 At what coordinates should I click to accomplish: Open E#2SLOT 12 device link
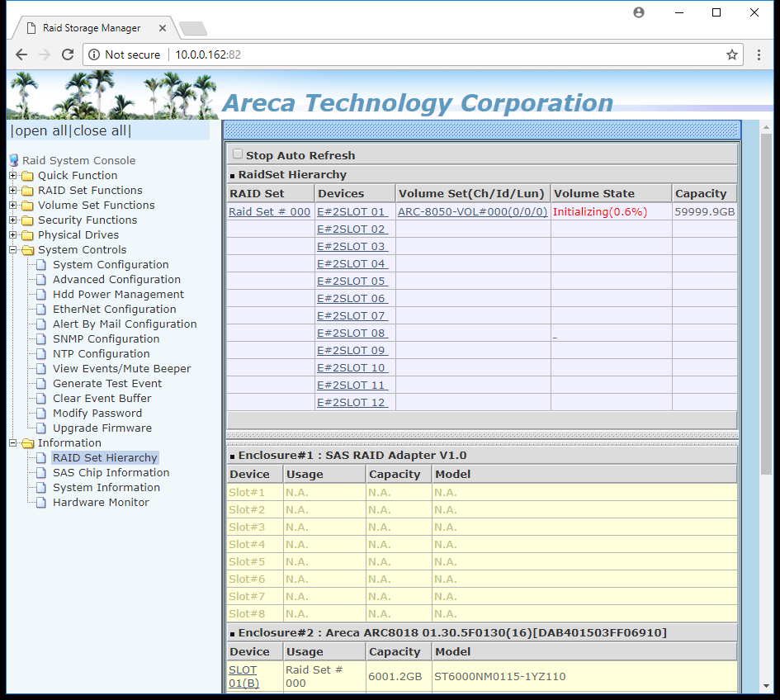352,403
